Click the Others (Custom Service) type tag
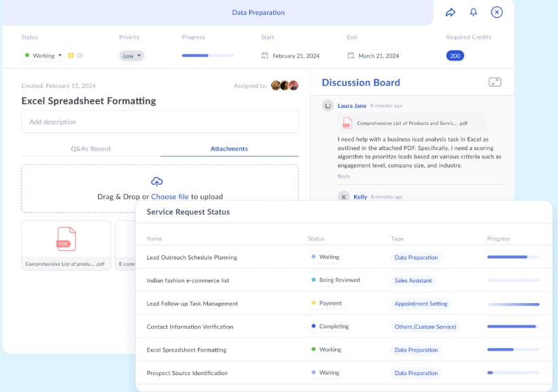 tap(425, 327)
